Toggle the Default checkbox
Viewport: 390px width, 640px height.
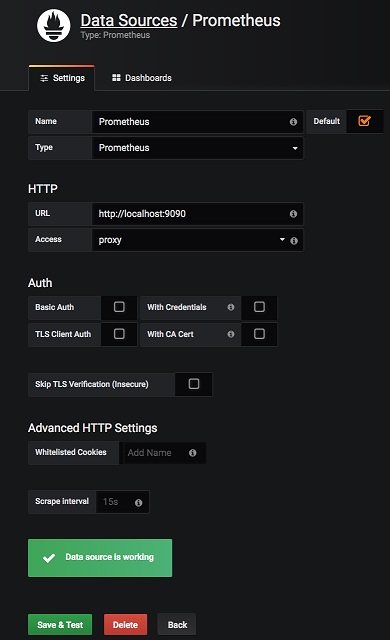pyautogui.click(x=364, y=121)
